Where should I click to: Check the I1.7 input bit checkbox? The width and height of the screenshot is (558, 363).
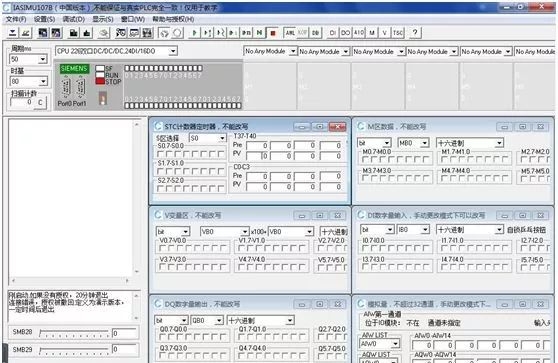click(x=444, y=248)
